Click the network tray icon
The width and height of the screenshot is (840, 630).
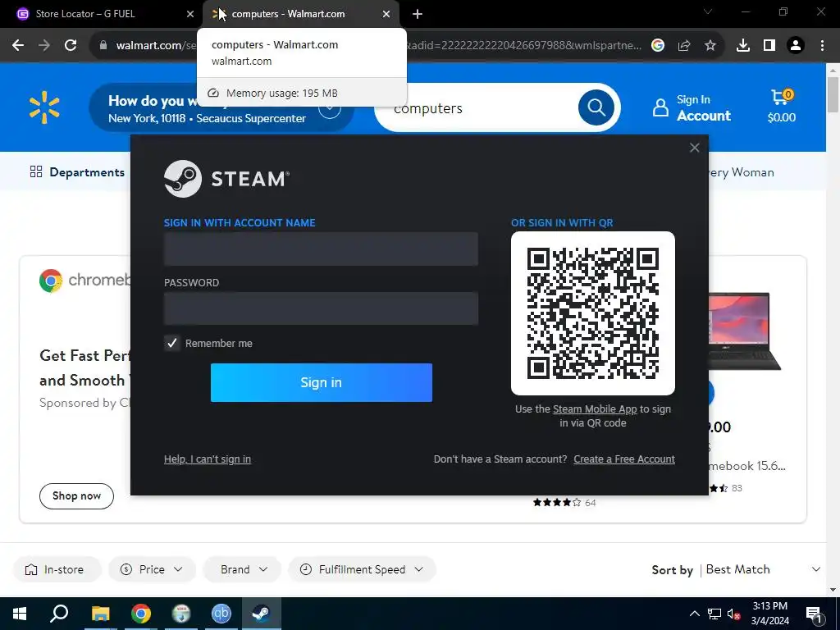[714, 614]
